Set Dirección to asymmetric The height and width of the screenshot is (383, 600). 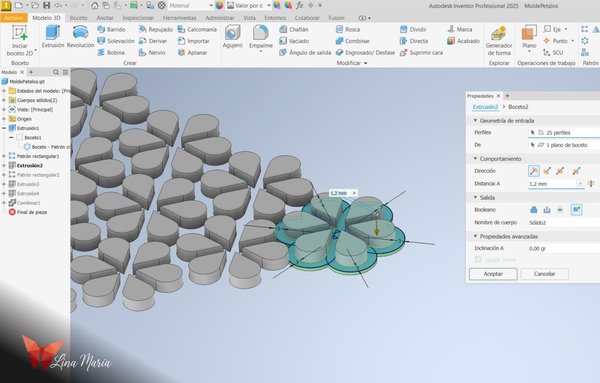click(576, 171)
